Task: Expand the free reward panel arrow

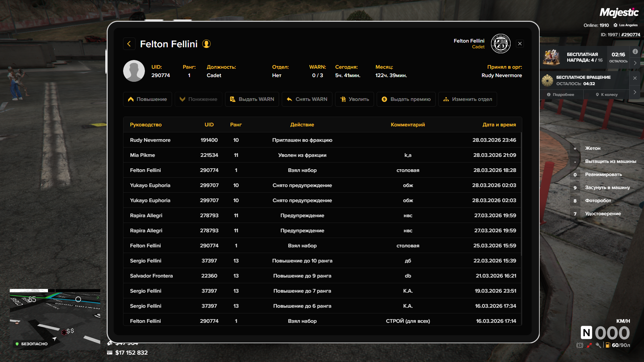Action: (635, 63)
